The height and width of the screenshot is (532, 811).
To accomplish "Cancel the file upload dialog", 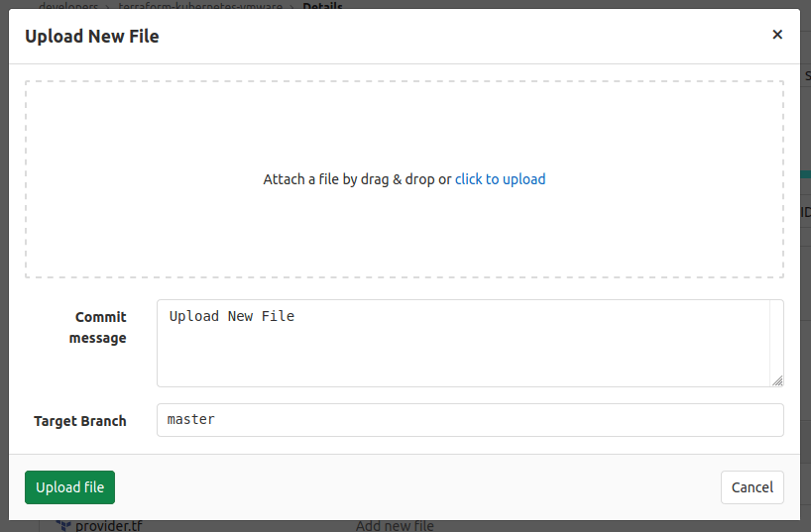I will tap(752, 487).
